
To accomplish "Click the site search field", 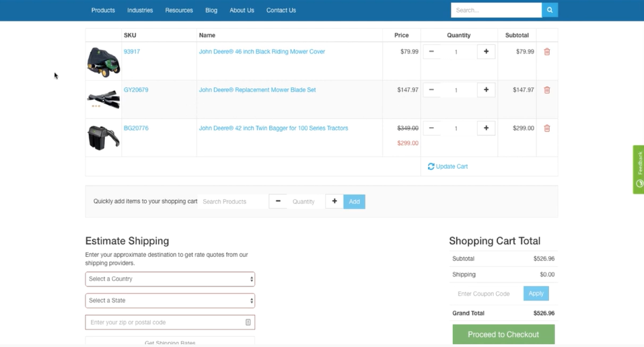I will [x=496, y=10].
